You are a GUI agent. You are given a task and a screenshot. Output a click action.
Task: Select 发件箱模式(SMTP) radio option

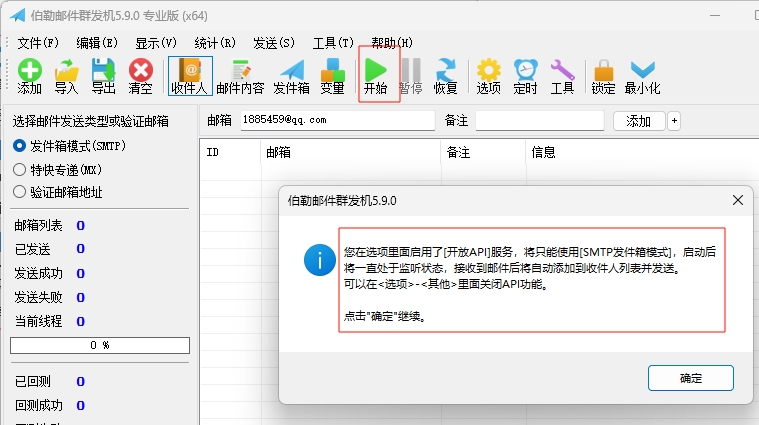[x=19, y=146]
